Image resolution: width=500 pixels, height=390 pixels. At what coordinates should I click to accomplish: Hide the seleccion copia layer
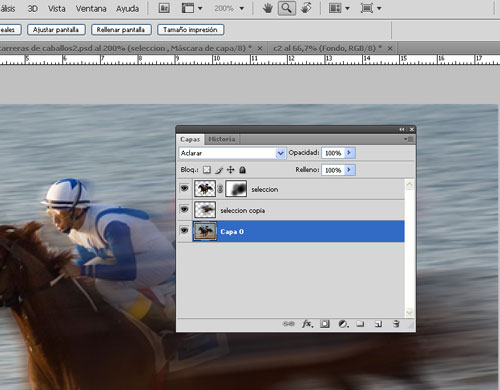coord(184,210)
